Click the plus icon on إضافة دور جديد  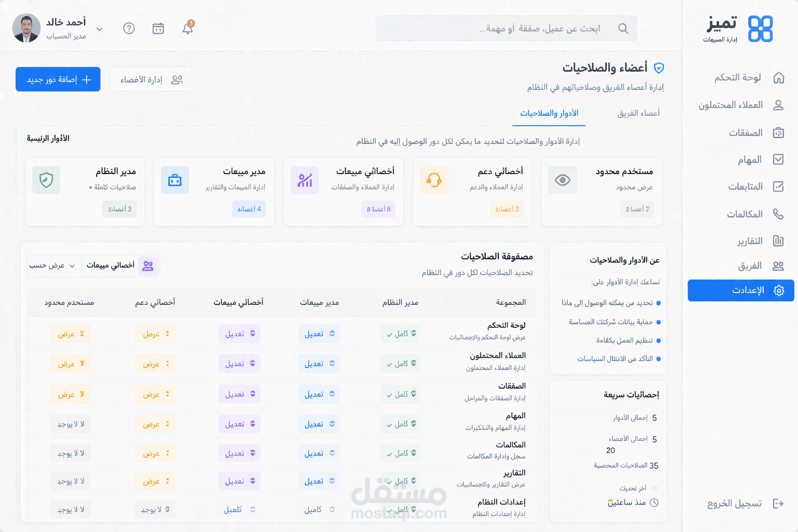(x=87, y=79)
